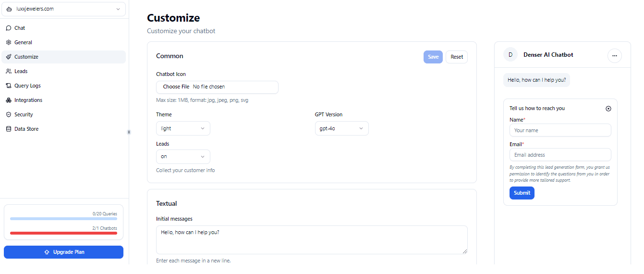644x274 pixels.
Task: Close the lead form with X icon
Action: (x=608, y=109)
